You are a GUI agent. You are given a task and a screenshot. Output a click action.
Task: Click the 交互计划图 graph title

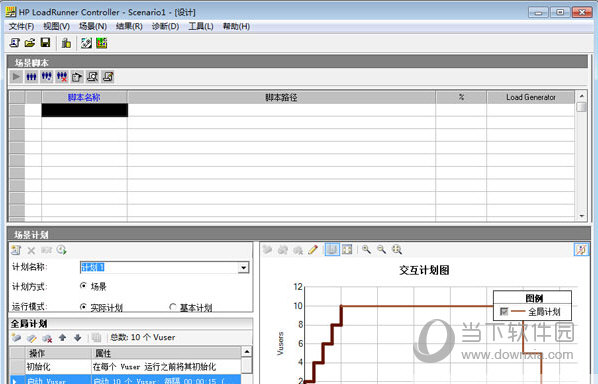click(424, 270)
